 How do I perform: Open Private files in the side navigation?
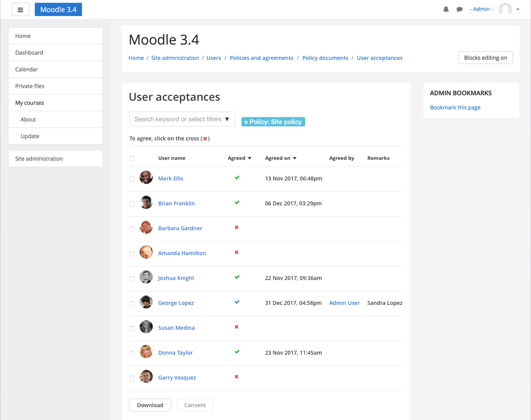coord(56,86)
